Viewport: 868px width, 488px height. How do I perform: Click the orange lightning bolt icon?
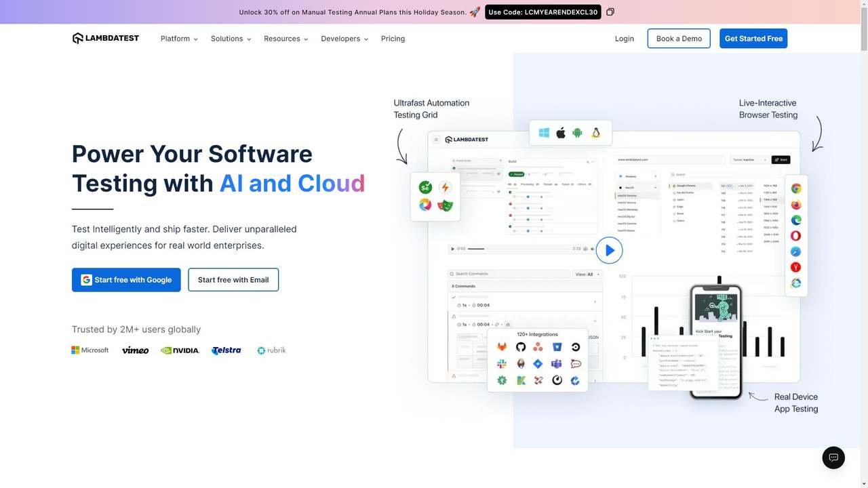(x=445, y=187)
